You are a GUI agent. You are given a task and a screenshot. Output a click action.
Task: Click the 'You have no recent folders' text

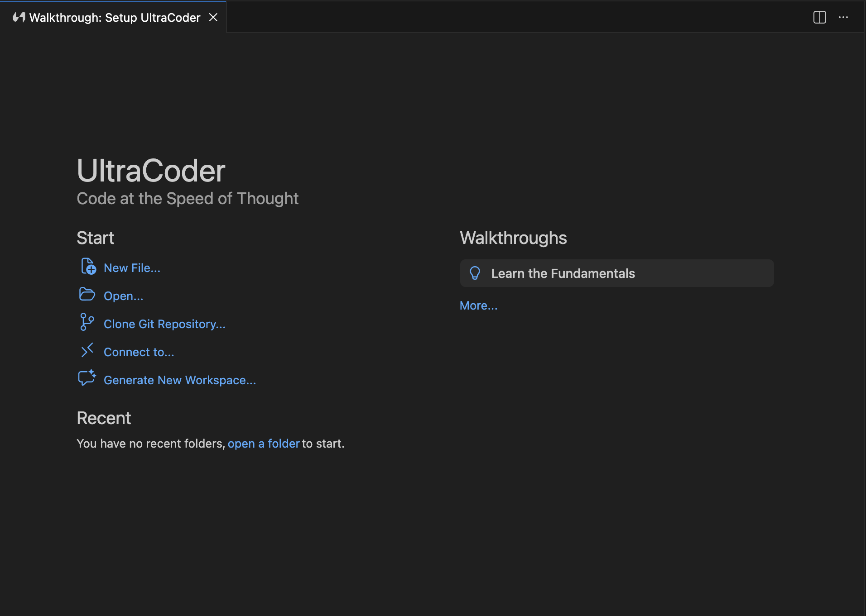151,444
